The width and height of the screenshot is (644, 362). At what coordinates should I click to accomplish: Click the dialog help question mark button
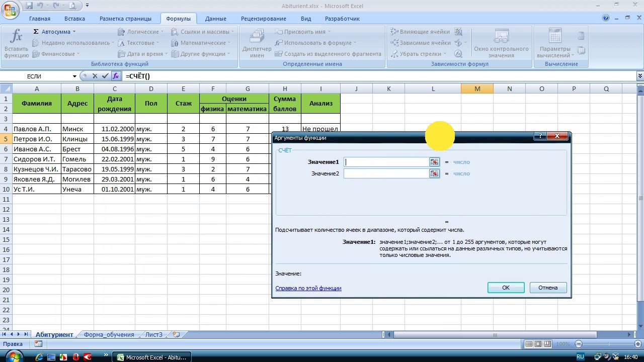pyautogui.click(x=540, y=136)
